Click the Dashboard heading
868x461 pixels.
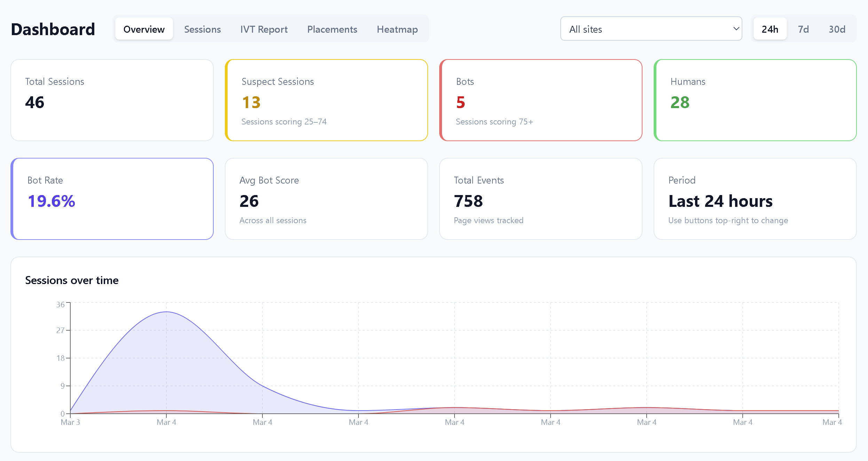click(x=53, y=29)
